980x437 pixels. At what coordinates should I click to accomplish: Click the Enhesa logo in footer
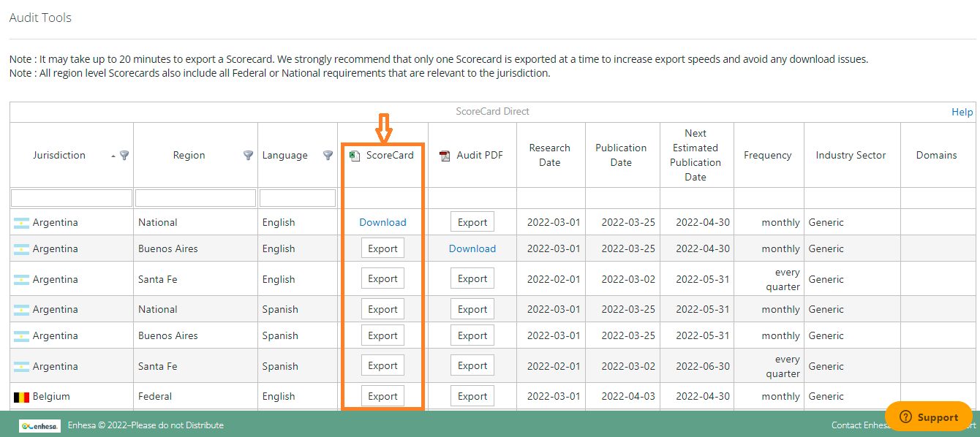[x=40, y=425]
